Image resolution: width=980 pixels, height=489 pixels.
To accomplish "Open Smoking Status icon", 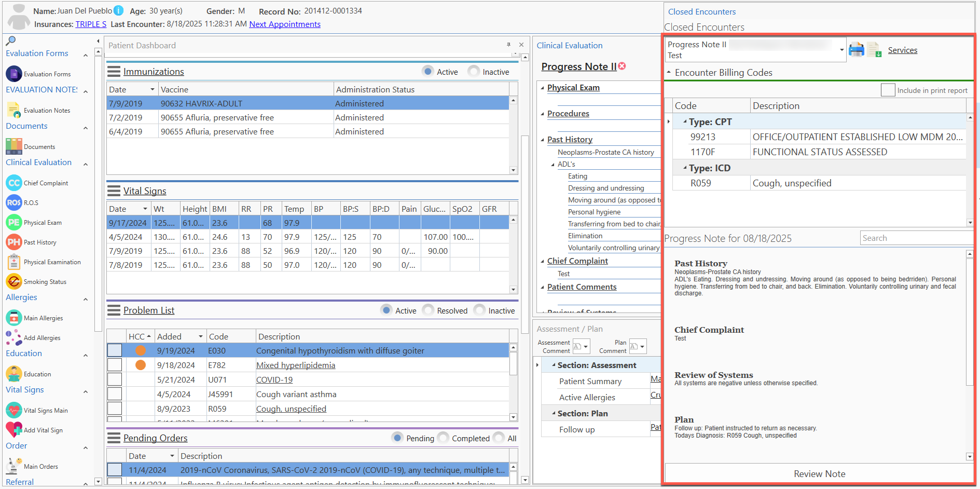I will [14, 281].
